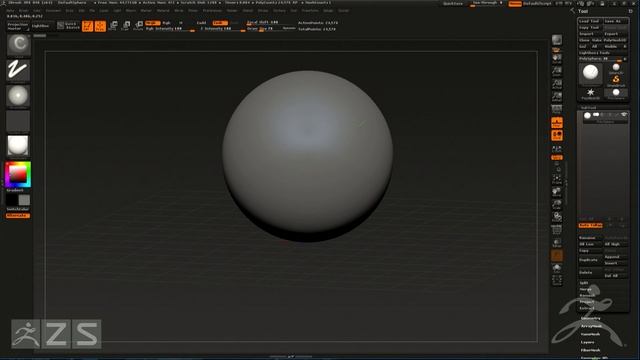Activate Draw mode button
This screenshot has height=360, width=640.
pyautogui.click(x=100, y=26)
